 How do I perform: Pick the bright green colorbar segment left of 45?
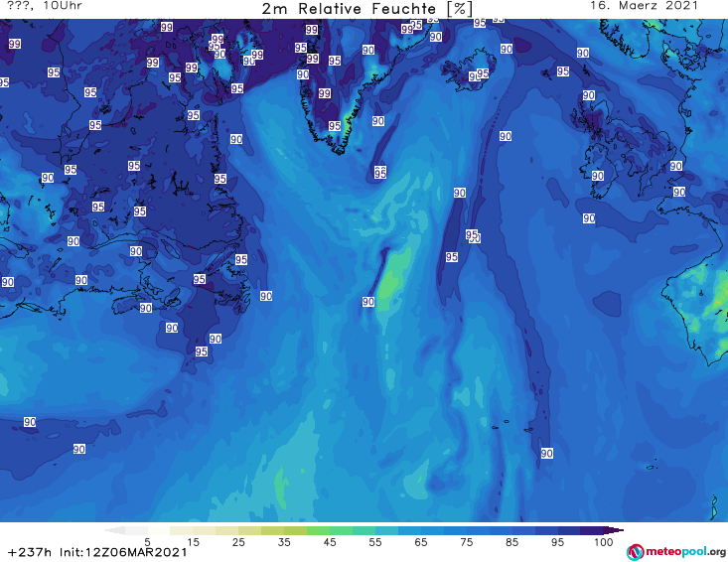318,530
